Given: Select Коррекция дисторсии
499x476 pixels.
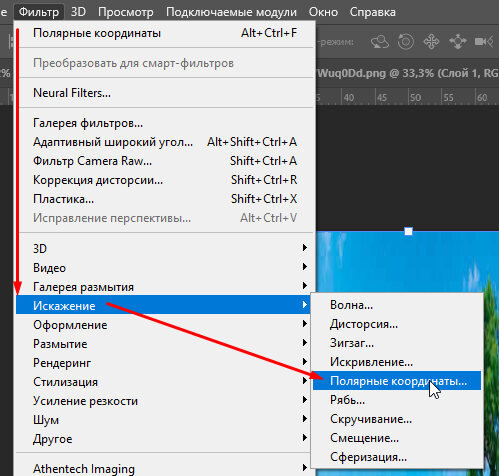Looking at the screenshot, I should pyautogui.click(x=165, y=180).
